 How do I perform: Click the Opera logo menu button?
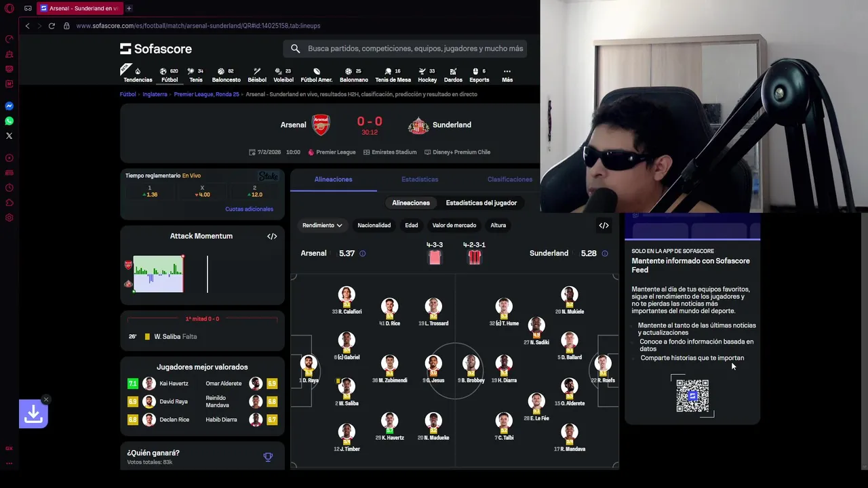tap(9, 8)
